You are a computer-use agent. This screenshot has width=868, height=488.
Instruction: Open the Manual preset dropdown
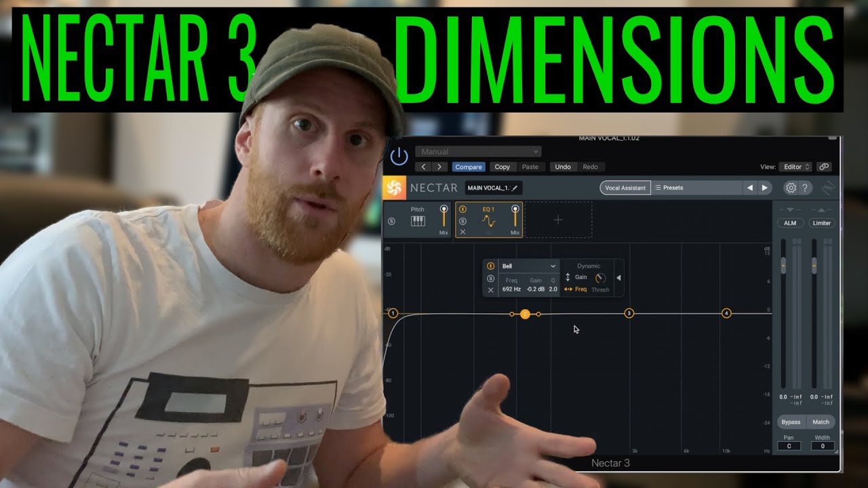[478, 152]
